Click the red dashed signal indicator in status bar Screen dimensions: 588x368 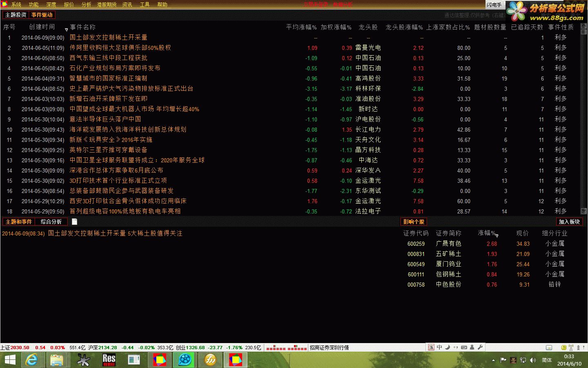(286, 348)
